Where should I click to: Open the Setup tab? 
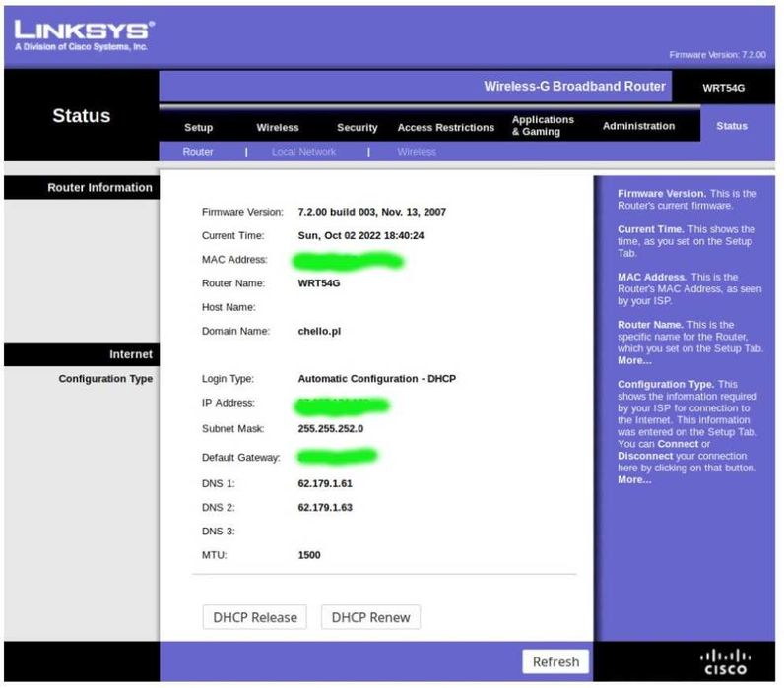point(199,127)
